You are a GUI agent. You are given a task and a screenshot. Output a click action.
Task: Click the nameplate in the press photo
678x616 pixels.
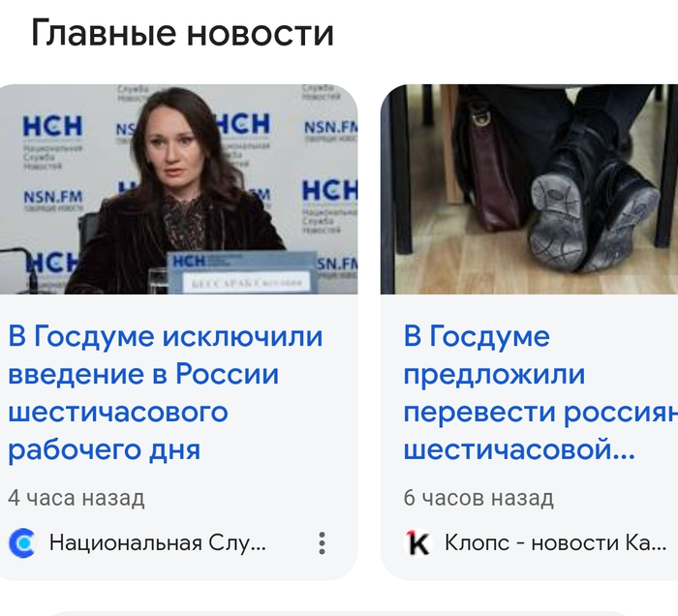pos(242,273)
